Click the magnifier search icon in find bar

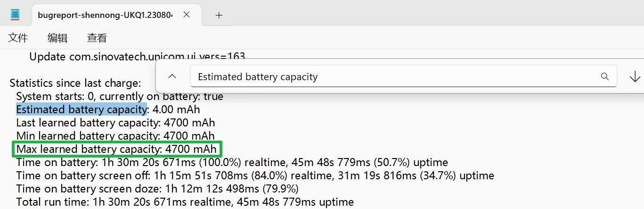pos(605,76)
